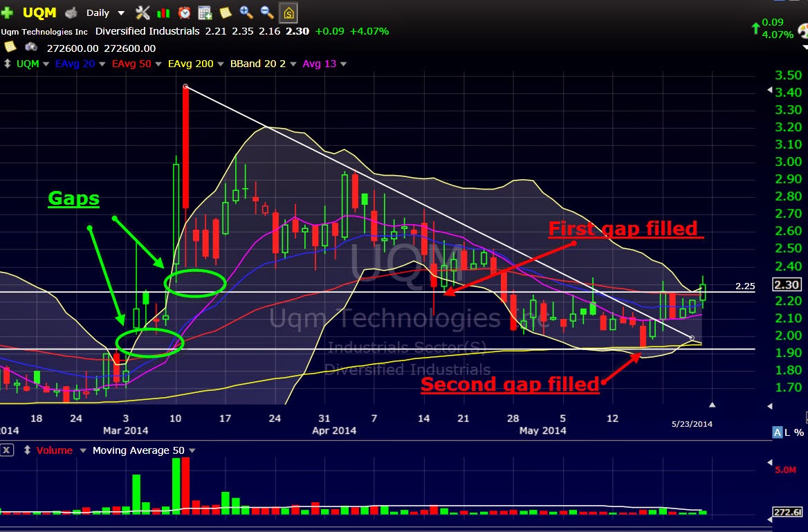Click the 2.00 price axis label
Viewport: 808px width, 532px height.
[789, 336]
